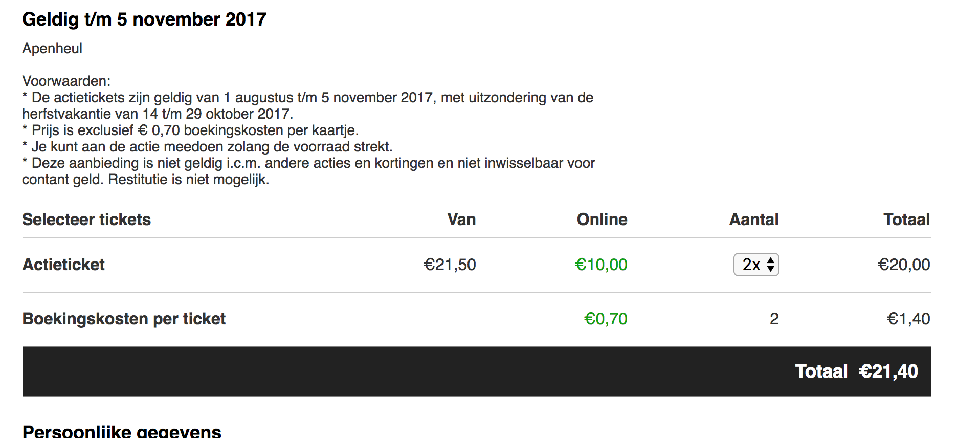Click the up/down arrows on the 2x selector

pos(771,265)
